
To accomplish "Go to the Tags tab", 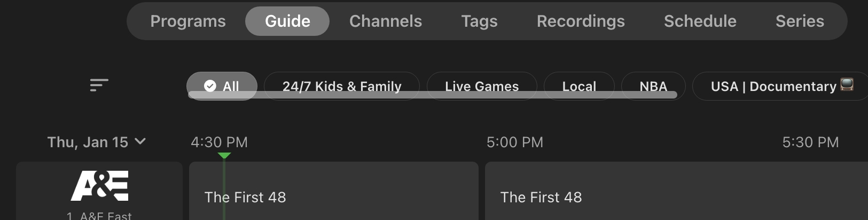I will 479,21.
